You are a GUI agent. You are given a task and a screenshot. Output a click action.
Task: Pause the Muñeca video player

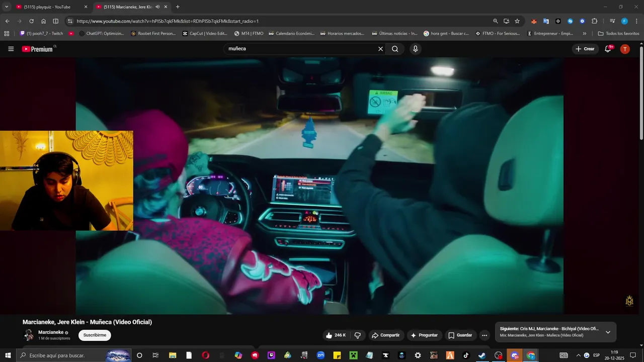click(319, 186)
